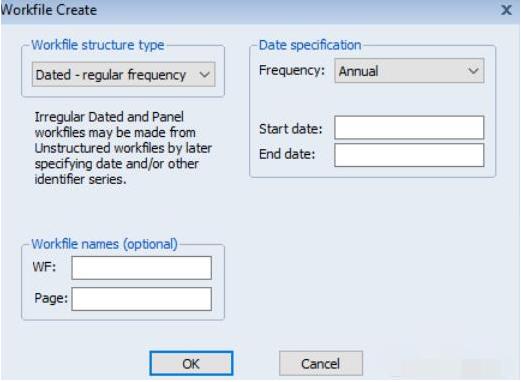Focus the Start date input field
This screenshot has width=521, height=382.
click(x=409, y=127)
